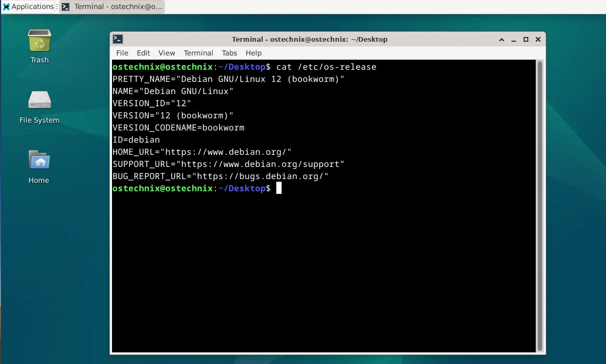Image resolution: width=606 pixels, height=364 pixels.
Task: Click the SUPPORT_URL line in terminal output
Action: click(x=228, y=164)
